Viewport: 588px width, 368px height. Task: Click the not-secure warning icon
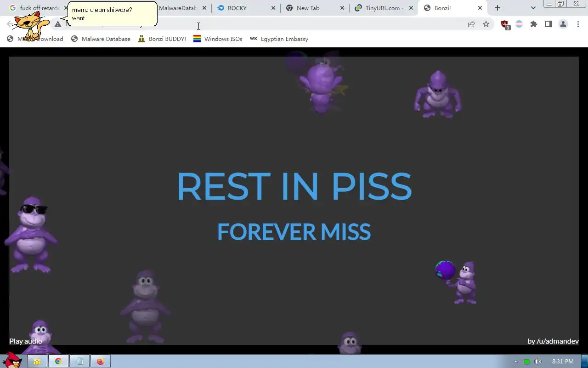click(58, 24)
